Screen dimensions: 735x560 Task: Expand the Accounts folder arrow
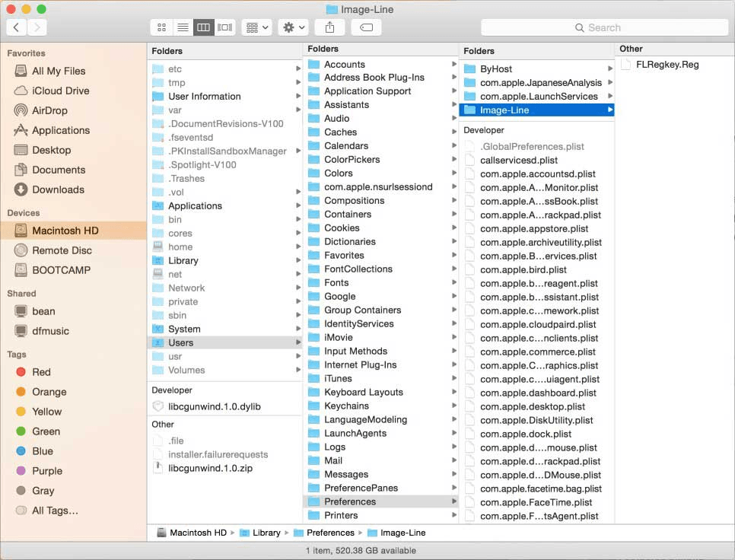coord(453,64)
